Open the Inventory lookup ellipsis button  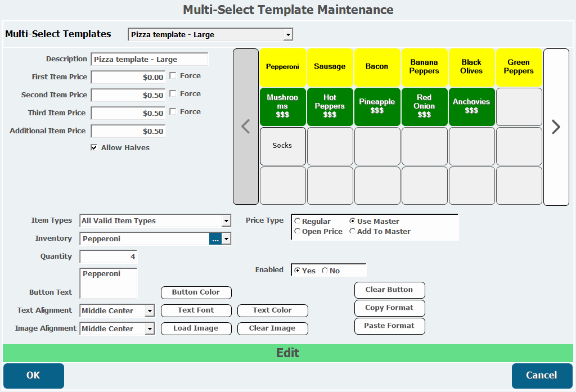pyautogui.click(x=215, y=239)
